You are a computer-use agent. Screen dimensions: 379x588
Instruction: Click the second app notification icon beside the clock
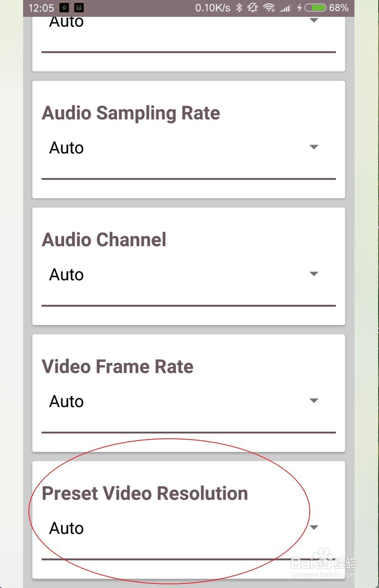tap(79, 8)
